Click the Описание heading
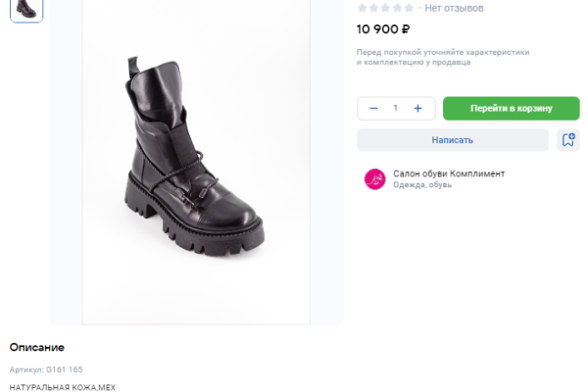588x392 pixels. pyautogui.click(x=37, y=347)
